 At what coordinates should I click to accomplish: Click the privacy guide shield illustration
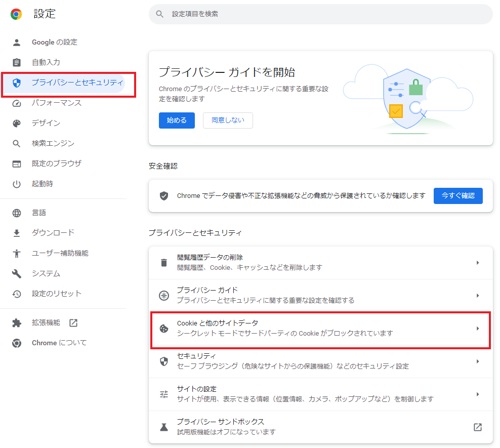[407, 100]
